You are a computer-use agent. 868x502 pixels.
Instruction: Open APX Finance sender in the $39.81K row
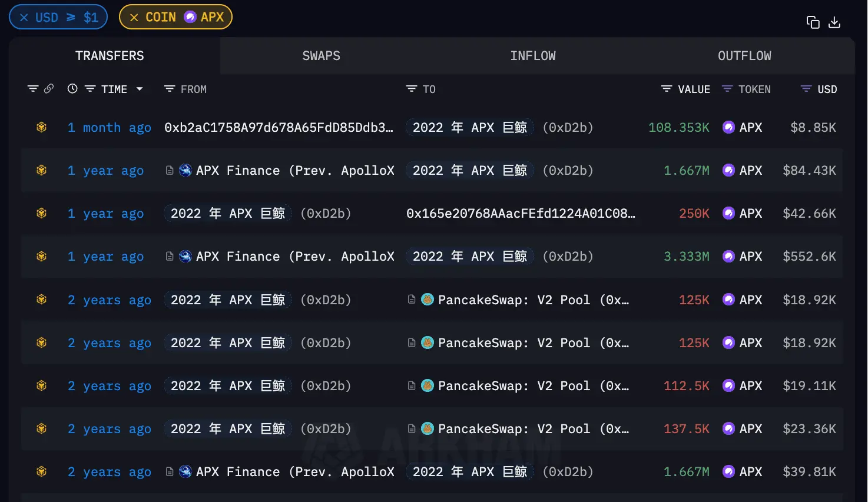coord(295,472)
